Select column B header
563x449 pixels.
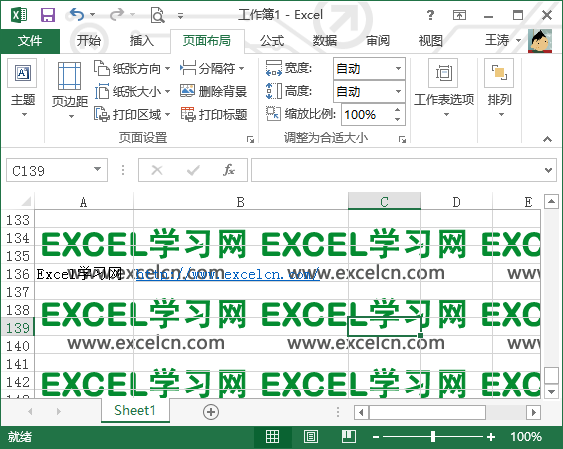pyautogui.click(x=241, y=201)
